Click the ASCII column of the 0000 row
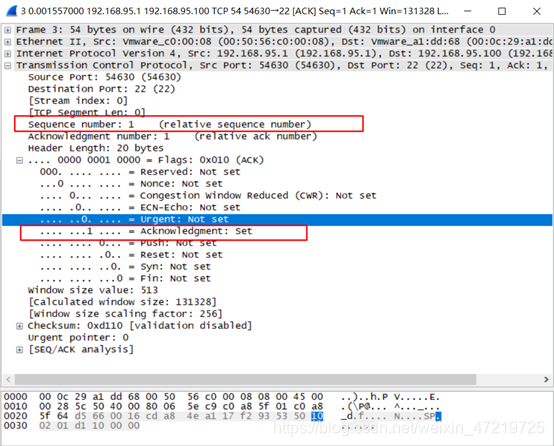This screenshot has width=554, height=446. tap(390, 397)
